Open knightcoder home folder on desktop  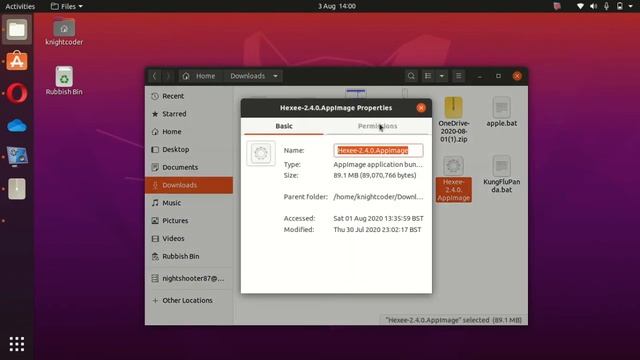click(64, 32)
